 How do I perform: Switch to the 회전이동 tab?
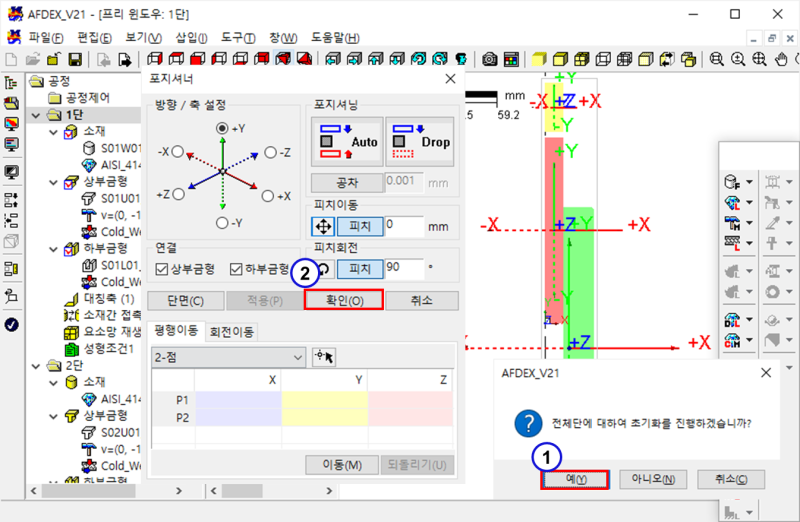tap(230, 331)
